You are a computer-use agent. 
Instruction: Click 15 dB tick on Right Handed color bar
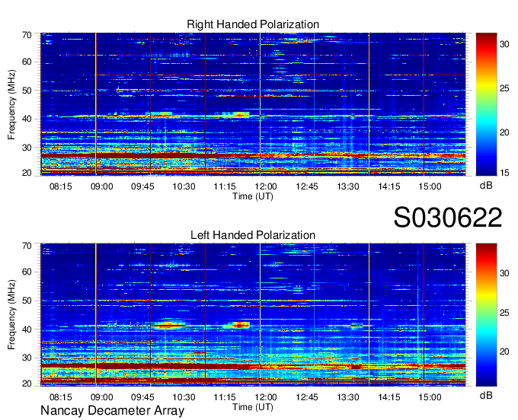[504, 173]
